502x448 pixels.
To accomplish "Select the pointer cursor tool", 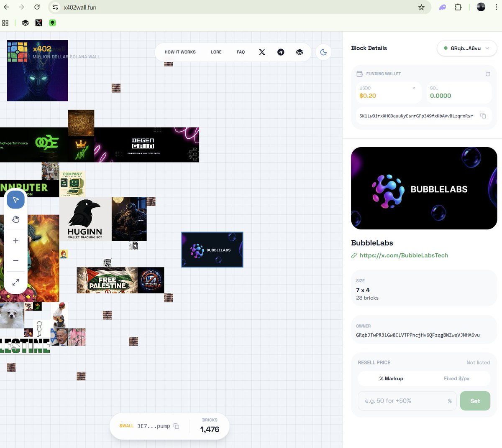I will [x=16, y=200].
